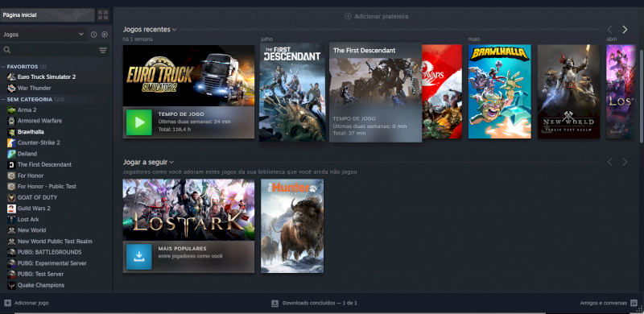Install Lost Ark with blue download button
The height and width of the screenshot is (314, 644).
[138, 257]
